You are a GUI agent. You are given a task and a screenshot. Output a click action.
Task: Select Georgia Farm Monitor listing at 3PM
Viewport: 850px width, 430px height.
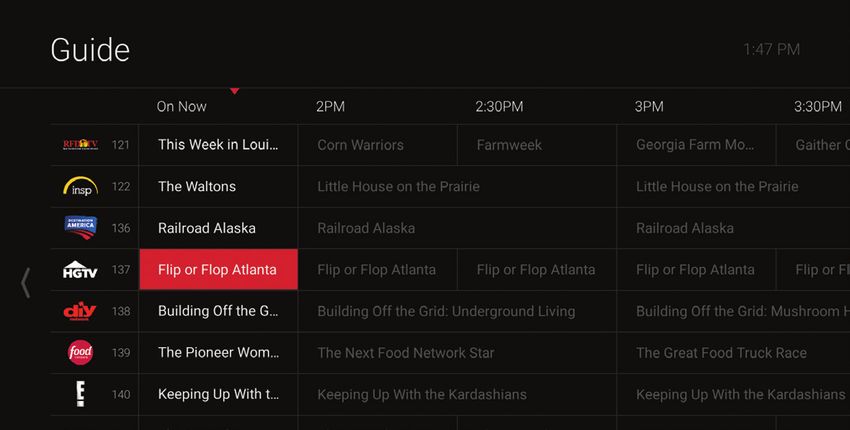click(x=697, y=145)
